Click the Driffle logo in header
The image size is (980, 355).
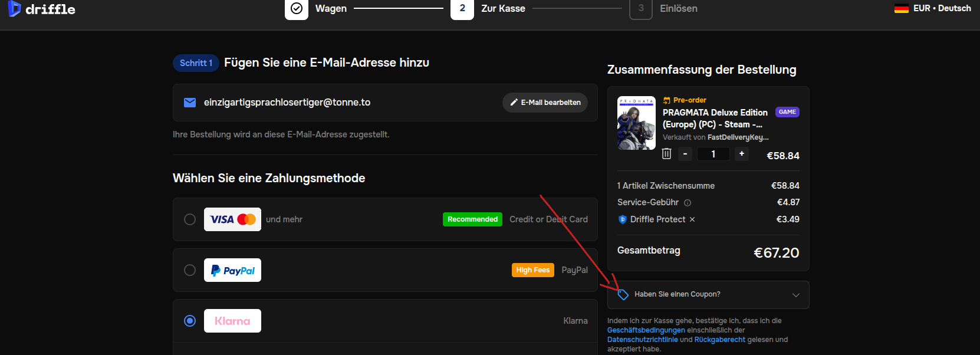[x=41, y=9]
